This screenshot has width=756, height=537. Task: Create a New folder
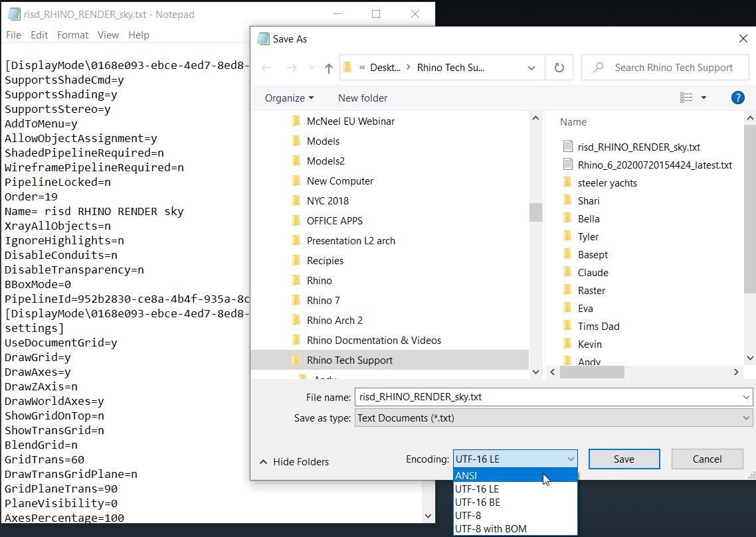point(363,98)
